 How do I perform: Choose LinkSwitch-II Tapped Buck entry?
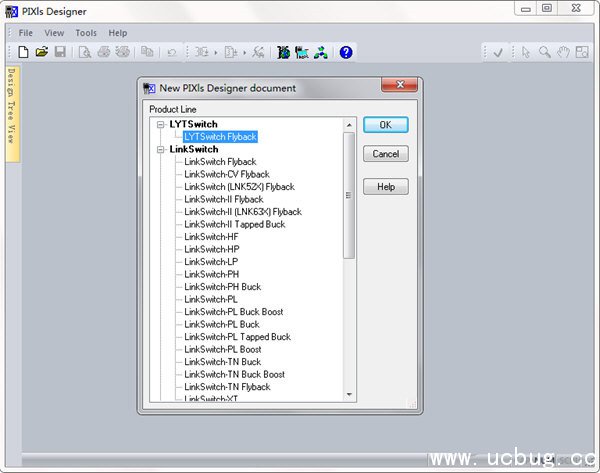click(234, 224)
